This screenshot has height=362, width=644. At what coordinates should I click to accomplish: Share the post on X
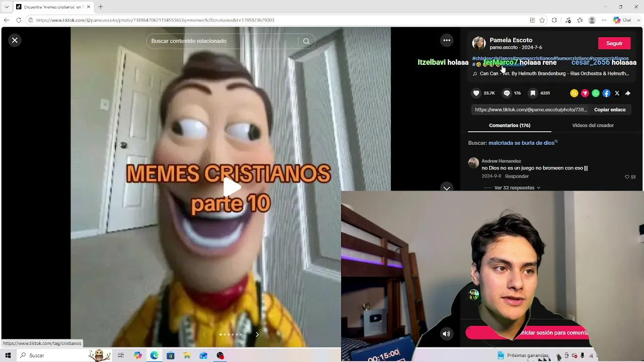[x=617, y=93]
